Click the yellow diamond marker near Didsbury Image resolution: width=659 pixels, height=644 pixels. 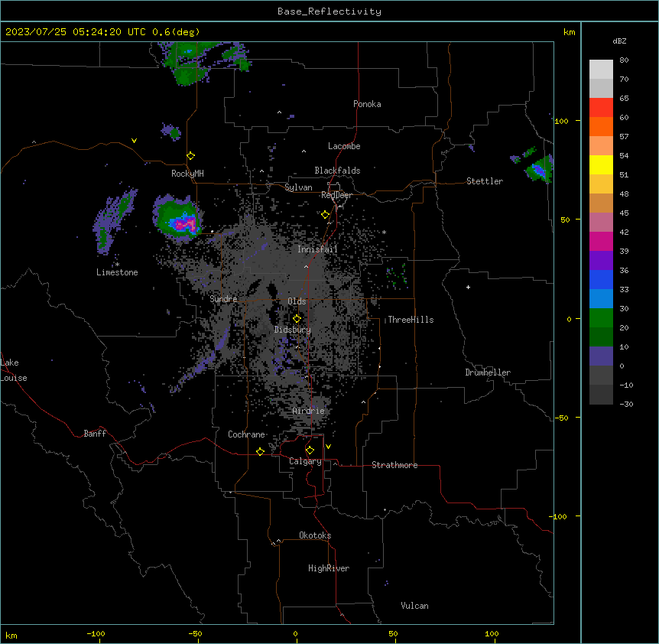coord(297,318)
